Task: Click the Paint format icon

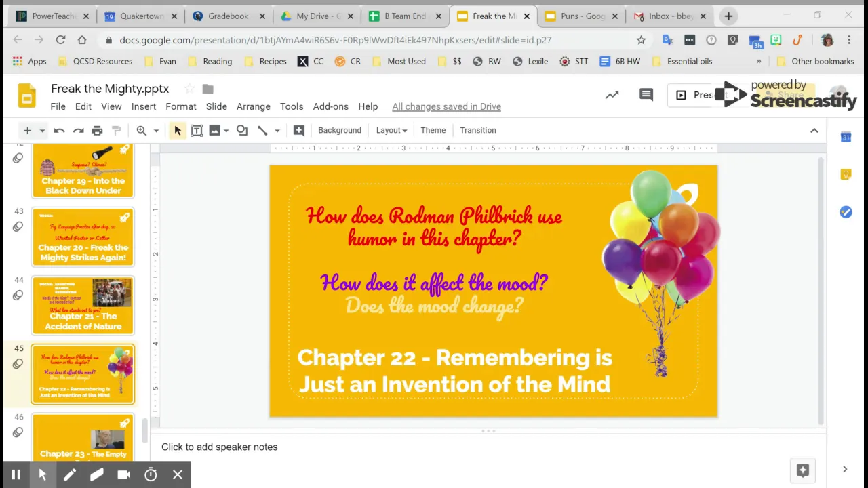Action: [x=116, y=130]
